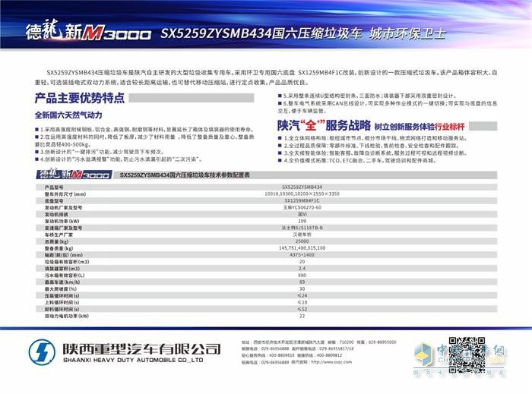
Task: Click the 变速箱厂家及型号 row label
Action: [x=63, y=228]
